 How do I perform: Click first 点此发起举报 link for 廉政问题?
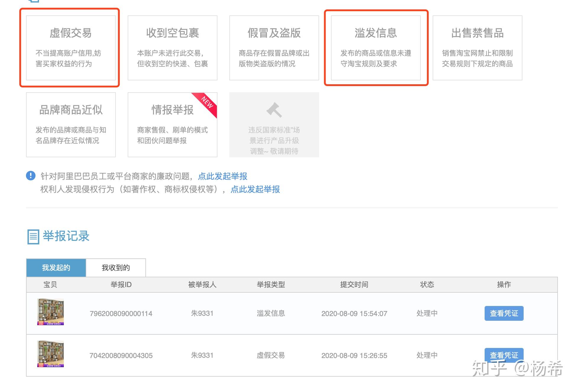(x=223, y=176)
